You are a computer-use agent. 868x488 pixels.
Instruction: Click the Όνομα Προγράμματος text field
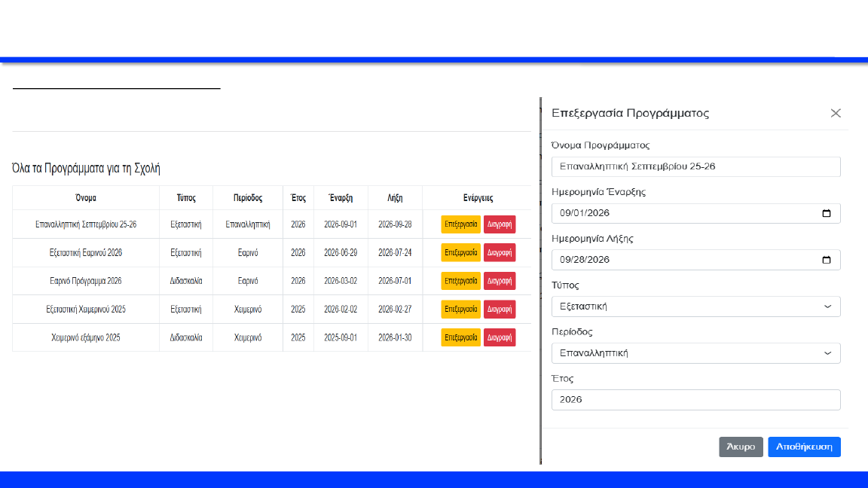(x=695, y=166)
